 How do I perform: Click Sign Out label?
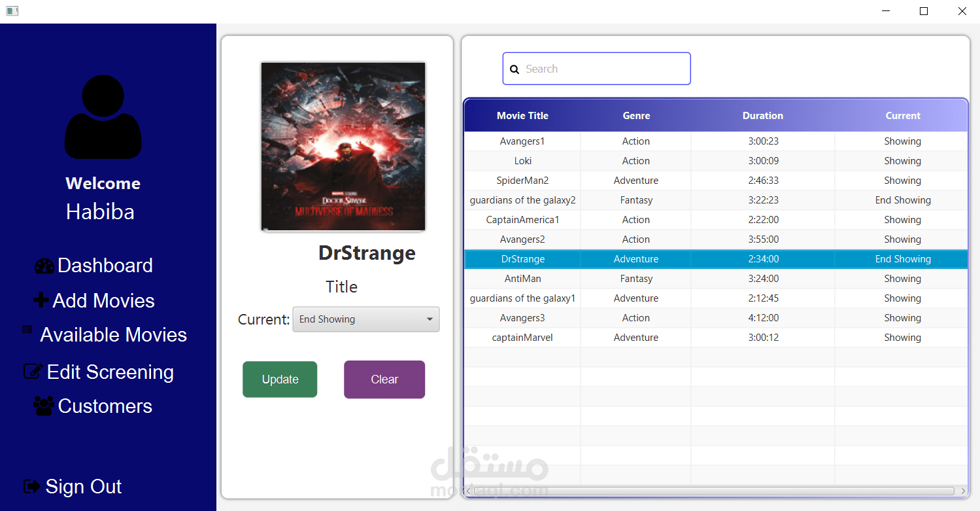(x=84, y=486)
